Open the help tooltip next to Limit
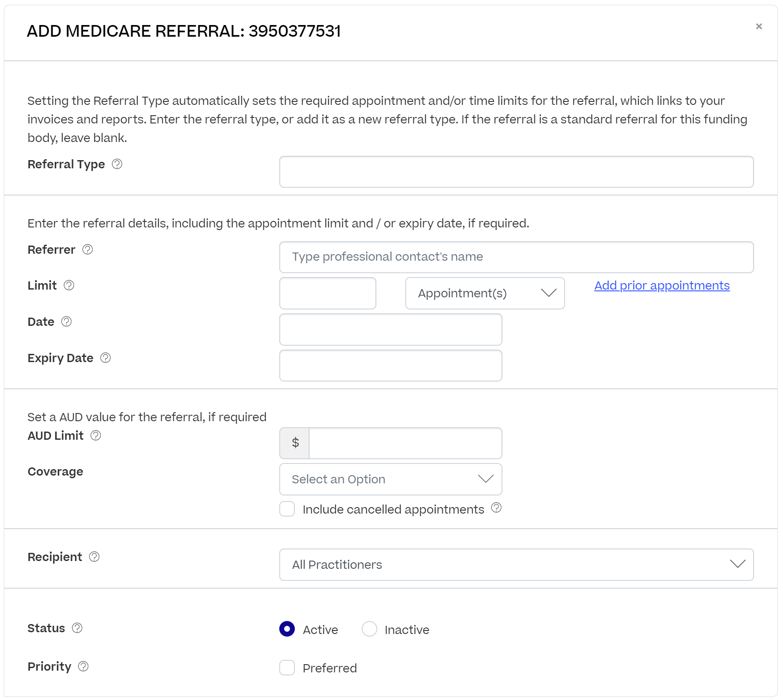This screenshot has height=700, width=783. click(x=69, y=285)
